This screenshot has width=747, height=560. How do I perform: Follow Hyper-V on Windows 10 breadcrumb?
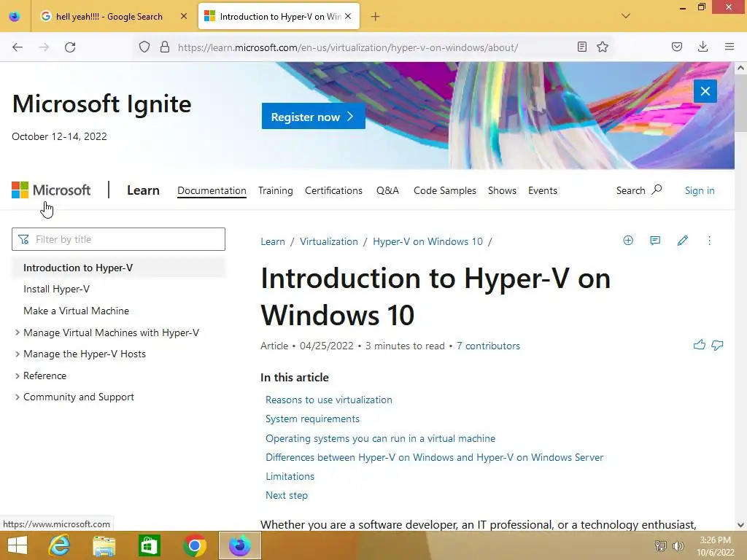tap(427, 241)
